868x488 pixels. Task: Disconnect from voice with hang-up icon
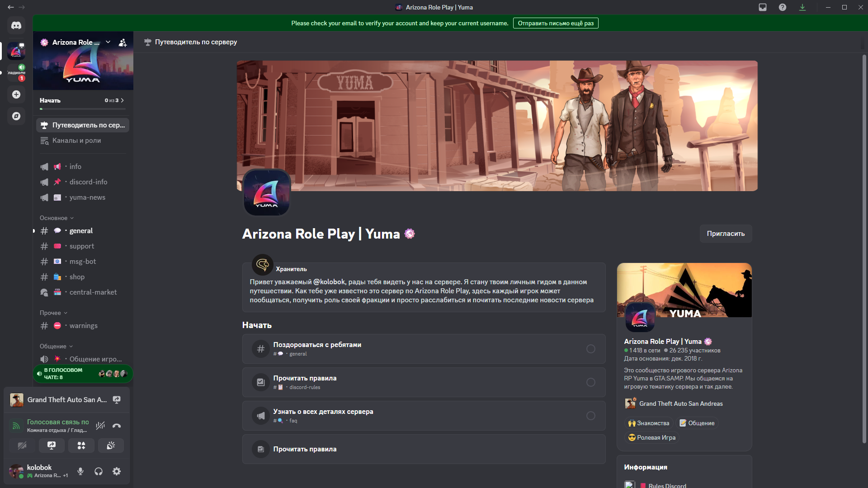coord(117,426)
